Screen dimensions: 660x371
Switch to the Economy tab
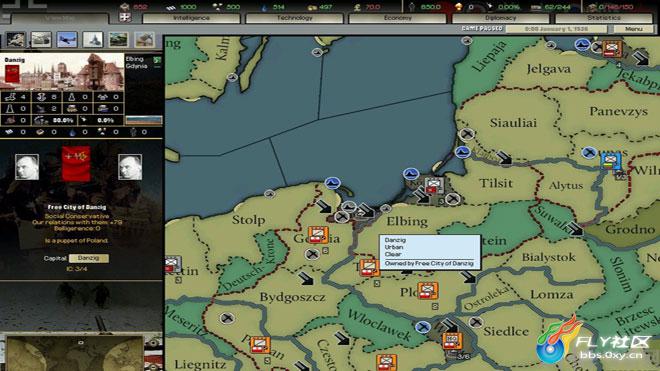(397, 18)
